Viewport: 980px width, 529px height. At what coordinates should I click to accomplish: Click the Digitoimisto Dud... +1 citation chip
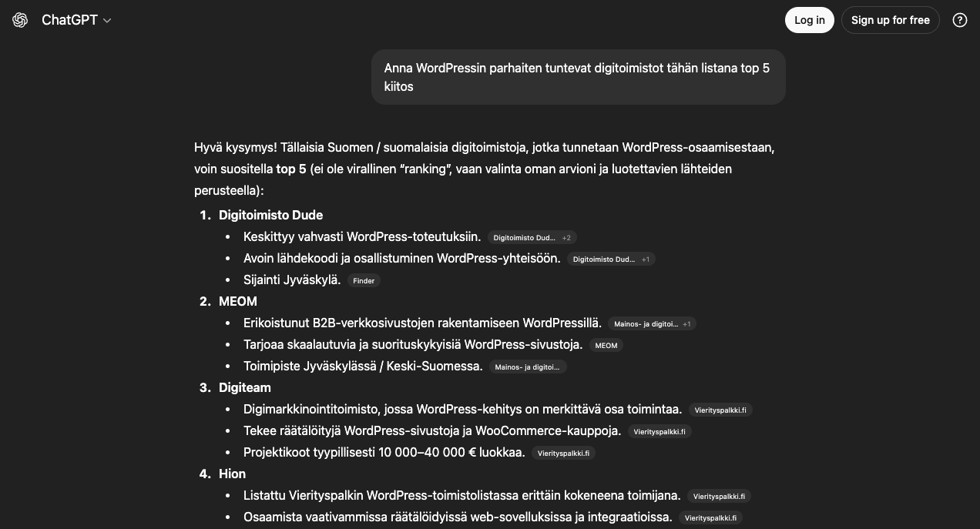click(x=612, y=259)
